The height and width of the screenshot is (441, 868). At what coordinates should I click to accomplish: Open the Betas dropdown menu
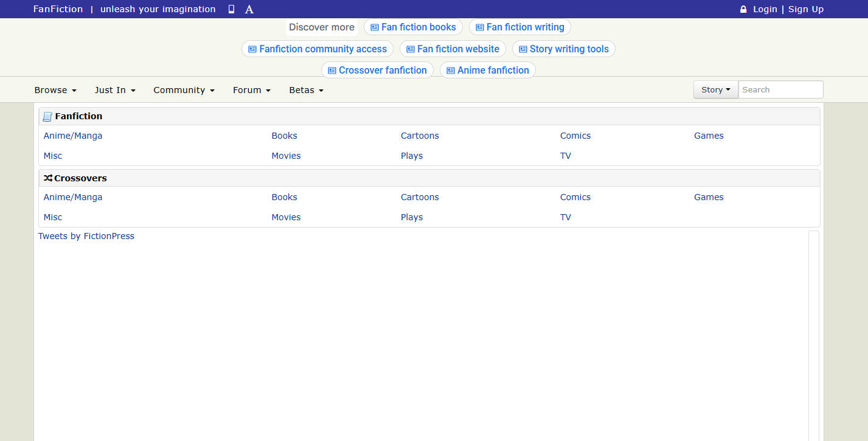pyautogui.click(x=306, y=90)
